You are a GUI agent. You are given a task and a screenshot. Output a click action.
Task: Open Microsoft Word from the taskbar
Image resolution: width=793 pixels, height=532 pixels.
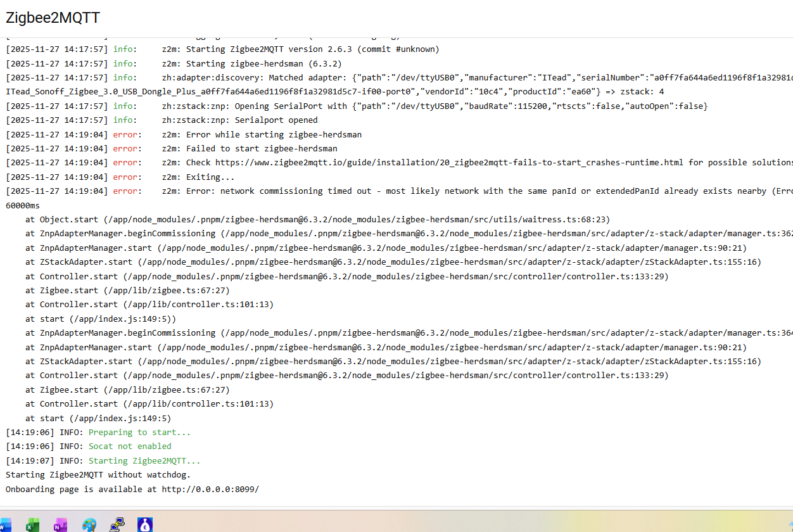[5, 525]
